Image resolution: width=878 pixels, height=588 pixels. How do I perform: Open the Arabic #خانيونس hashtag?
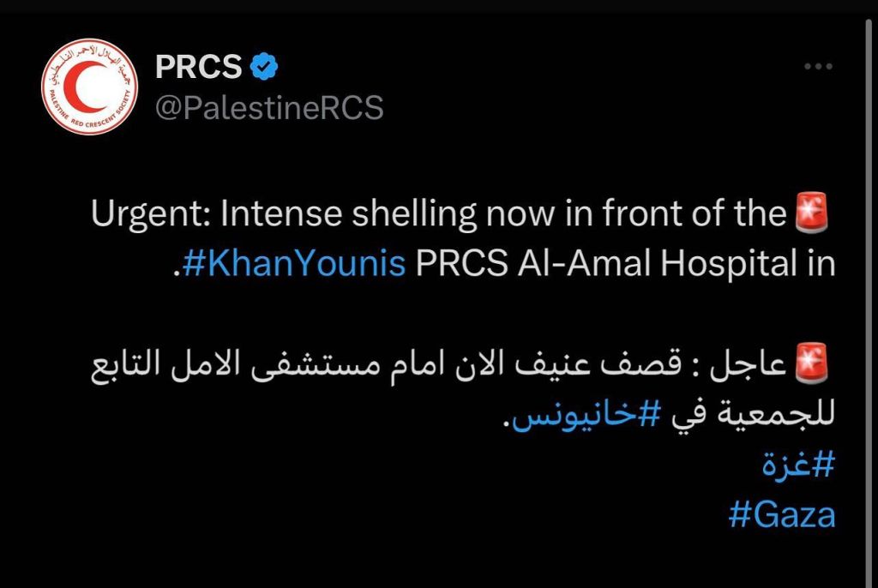pos(586,414)
